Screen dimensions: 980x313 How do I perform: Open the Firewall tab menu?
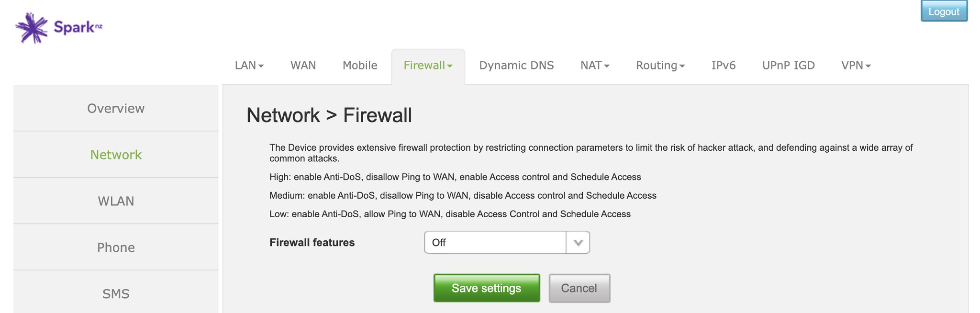tap(428, 66)
